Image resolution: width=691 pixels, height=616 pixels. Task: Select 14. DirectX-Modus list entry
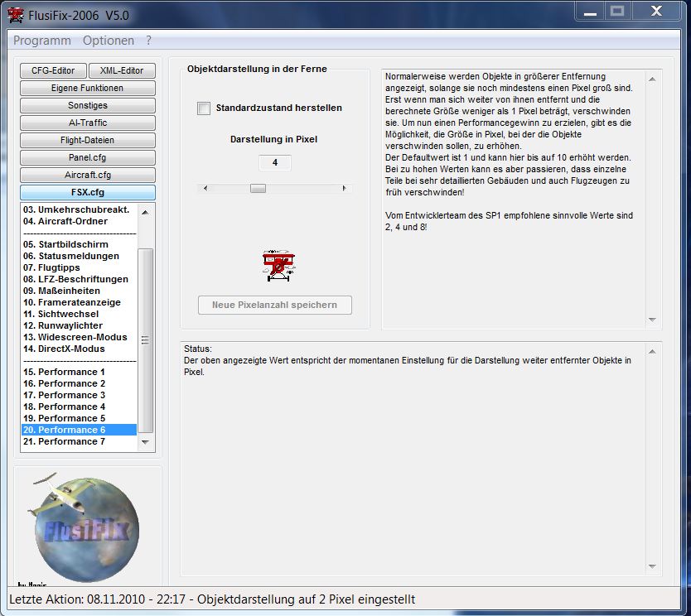click(79, 349)
